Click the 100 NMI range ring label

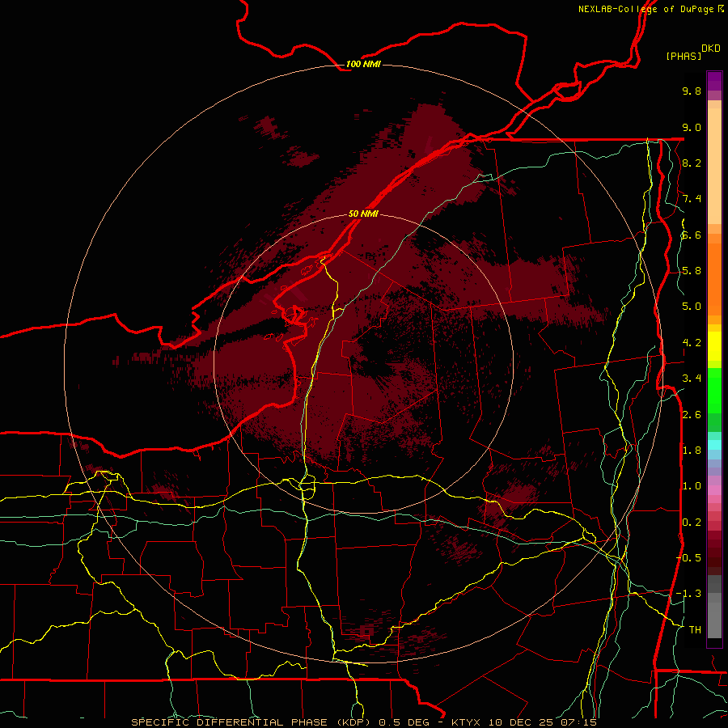(363, 64)
